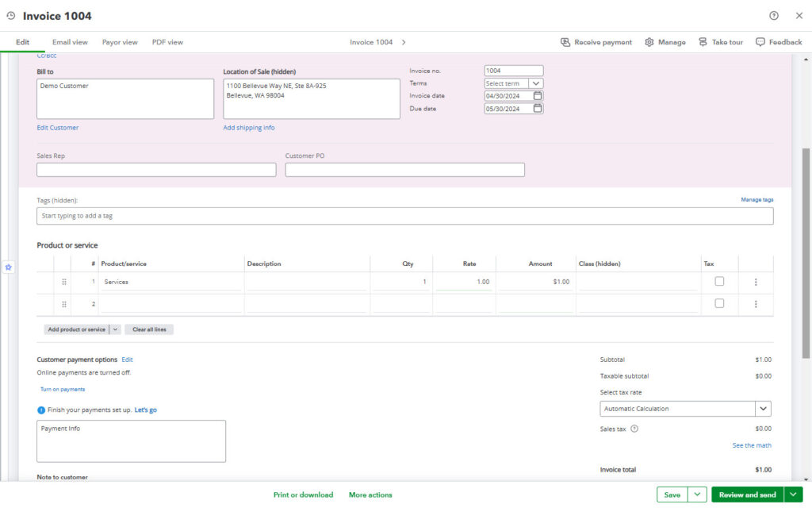Open the Terms dropdown

point(535,83)
